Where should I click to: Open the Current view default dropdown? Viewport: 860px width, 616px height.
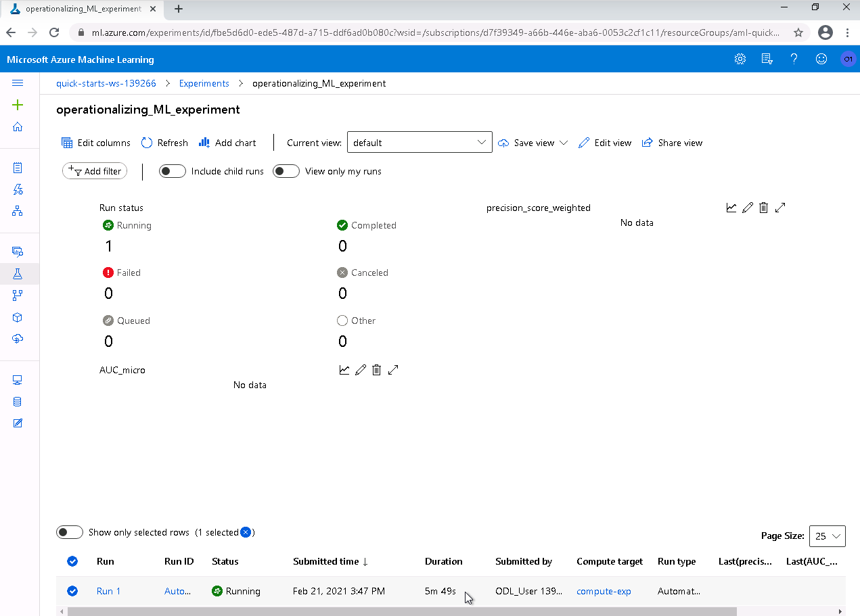tap(420, 143)
